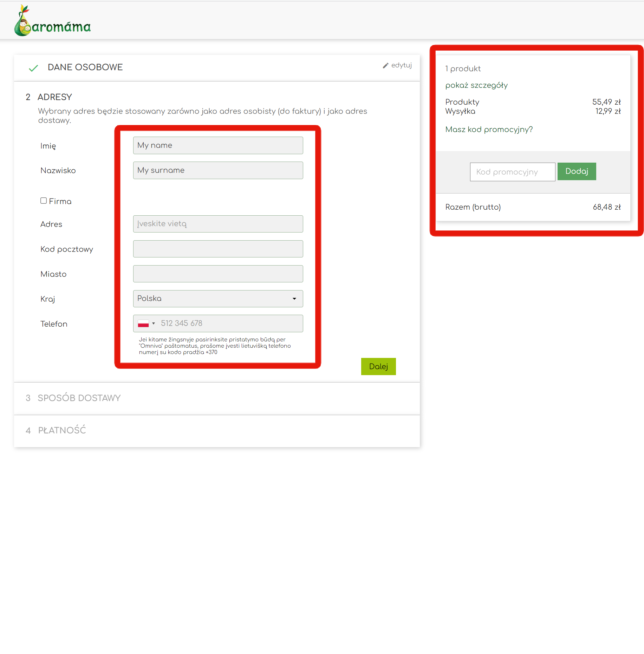Click the green checkmark beside Dane Osobowe
644x654 pixels.
coord(33,68)
